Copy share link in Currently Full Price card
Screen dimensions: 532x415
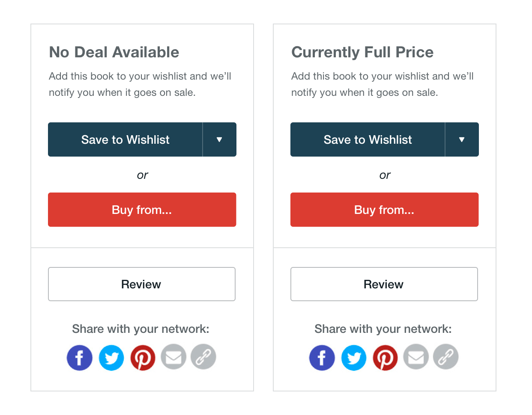(x=446, y=357)
